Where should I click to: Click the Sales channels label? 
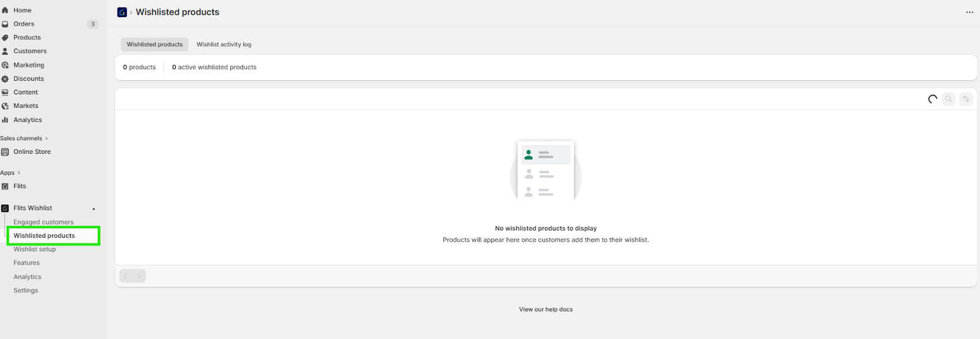point(21,139)
